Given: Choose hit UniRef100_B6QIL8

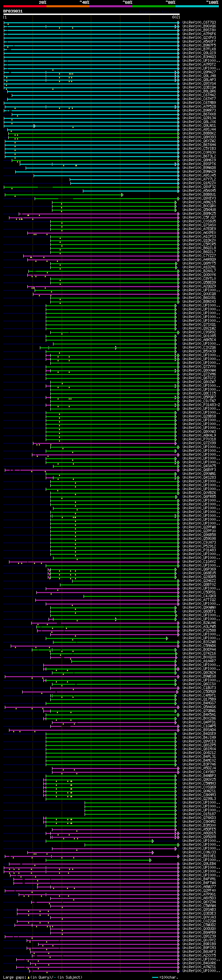Looking at the screenshot, I should click(x=199, y=248).
